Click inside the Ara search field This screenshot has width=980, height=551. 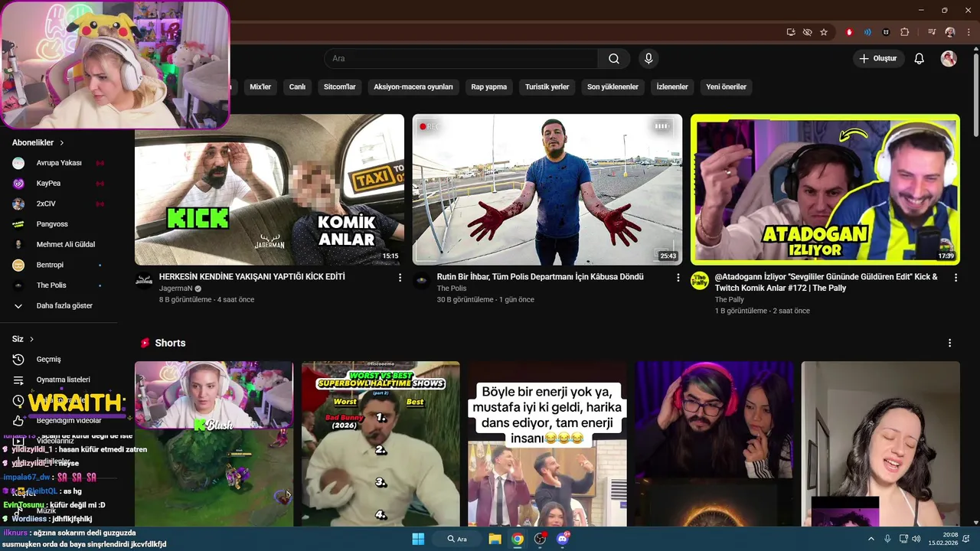click(x=461, y=59)
